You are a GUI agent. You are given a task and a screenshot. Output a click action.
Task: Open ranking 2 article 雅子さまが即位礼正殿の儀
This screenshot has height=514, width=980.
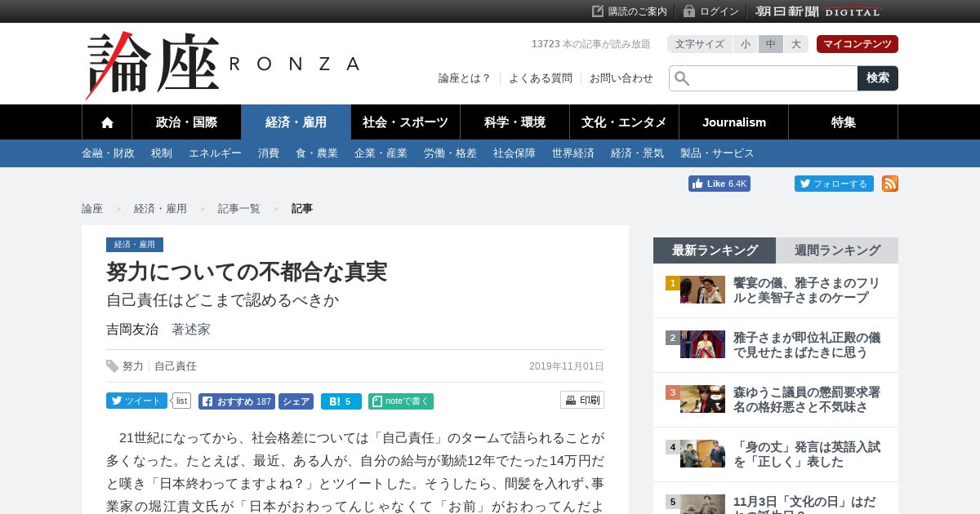(807, 345)
